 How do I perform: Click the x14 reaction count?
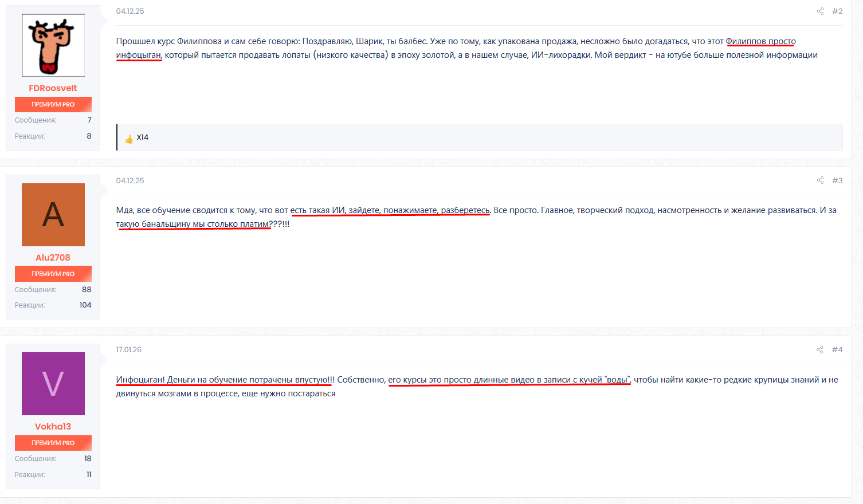coord(143,137)
